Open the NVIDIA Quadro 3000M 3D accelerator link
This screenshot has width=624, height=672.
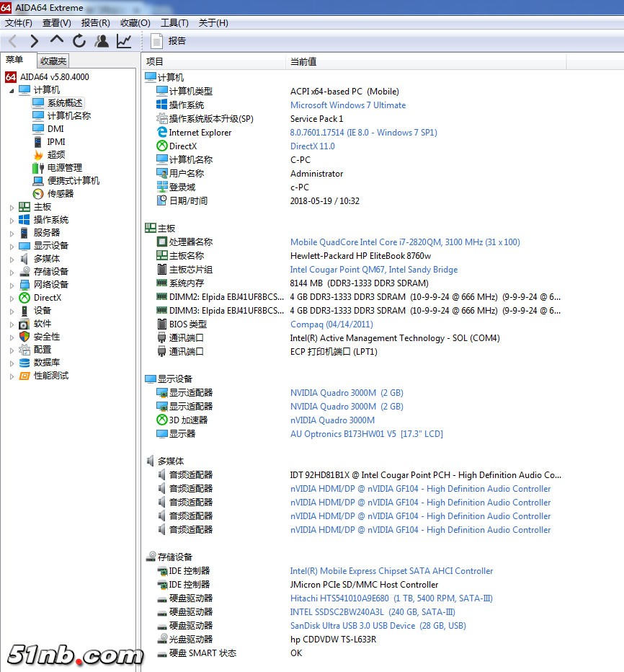[332, 420]
